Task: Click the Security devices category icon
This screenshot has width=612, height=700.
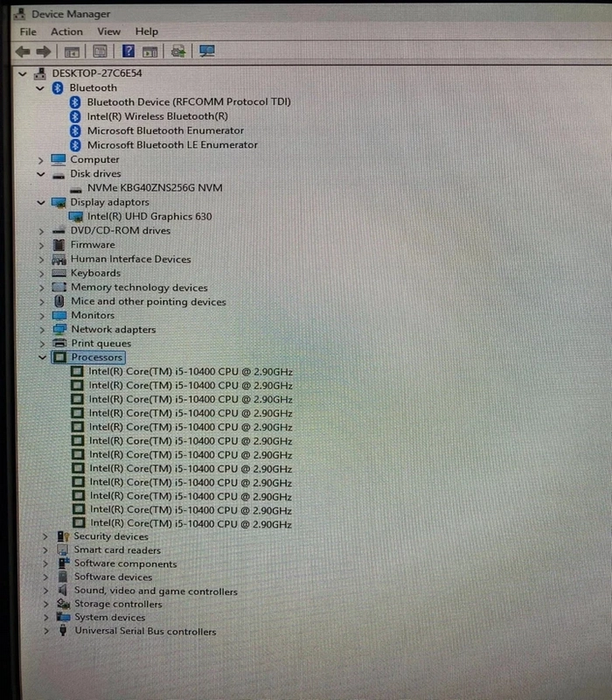Action: [x=63, y=536]
